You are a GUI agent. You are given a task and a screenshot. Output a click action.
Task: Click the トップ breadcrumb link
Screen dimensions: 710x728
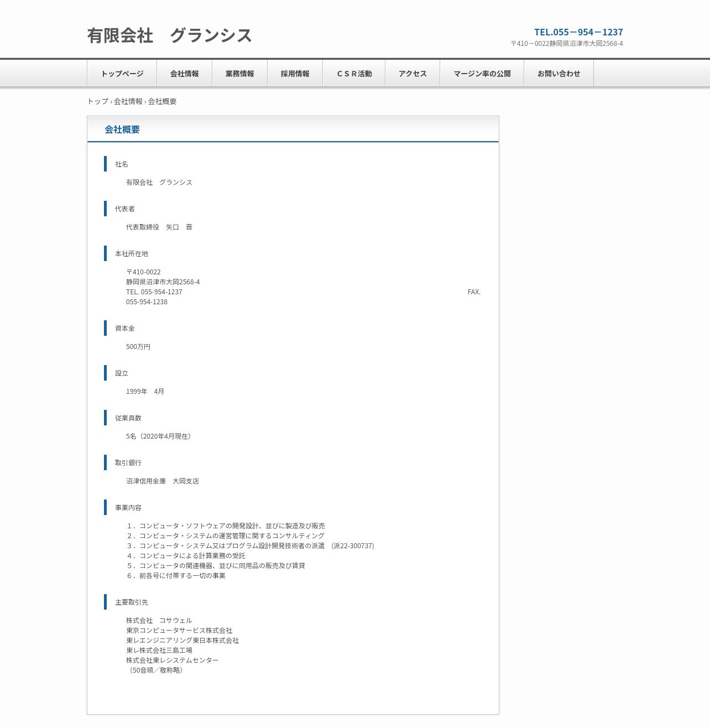[x=98, y=101]
